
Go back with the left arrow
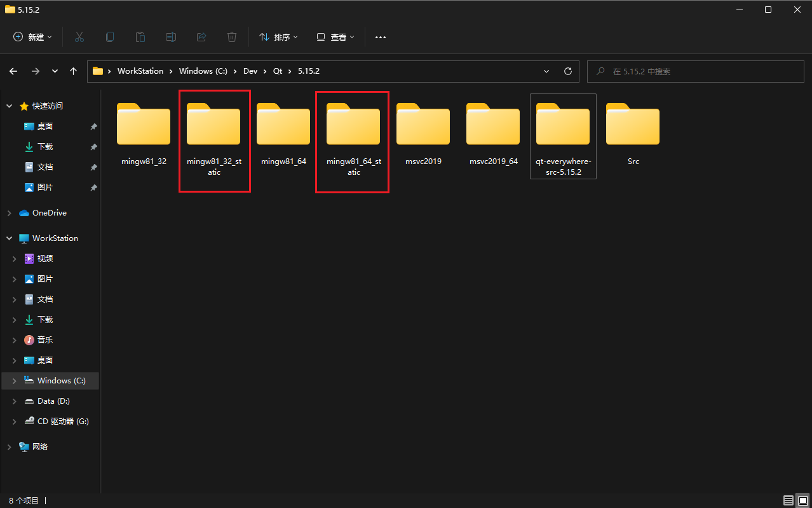pyautogui.click(x=13, y=71)
